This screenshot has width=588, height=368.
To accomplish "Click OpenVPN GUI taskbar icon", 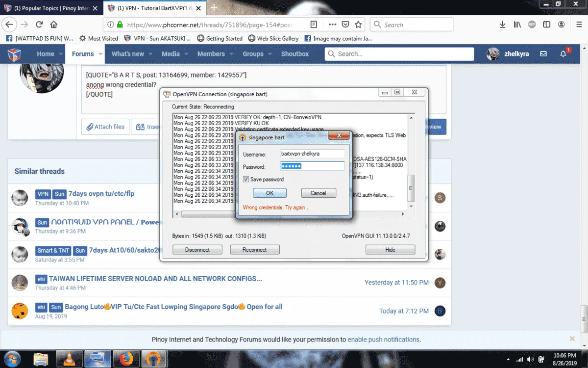I will [x=154, y=359].
